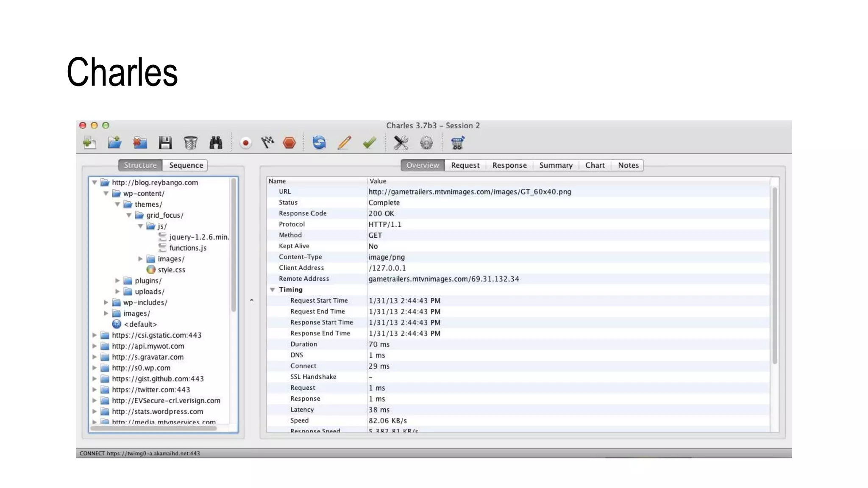Click the New Session icon
Image resolution: width=868 pixels, height=488 pixels.
tap(89, 143)
